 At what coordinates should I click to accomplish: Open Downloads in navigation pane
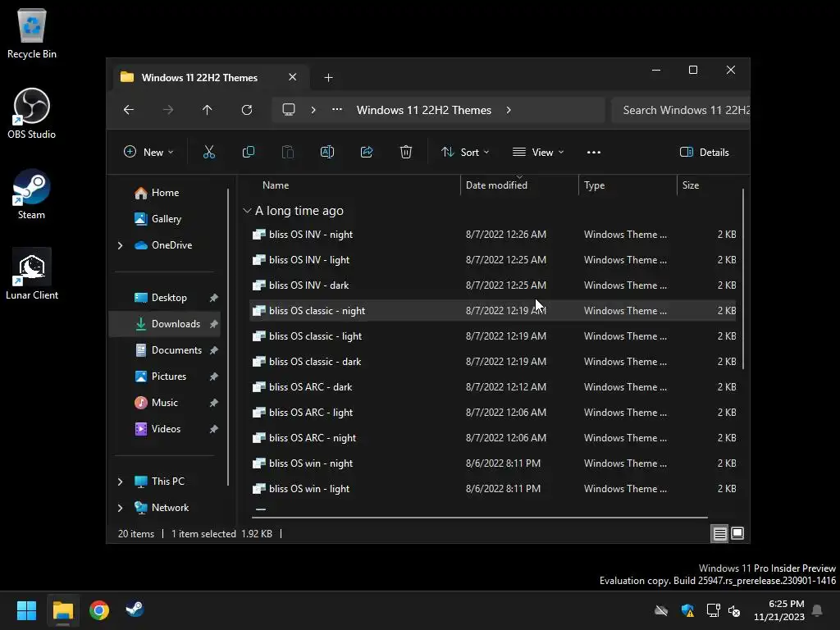pos(164,324)
